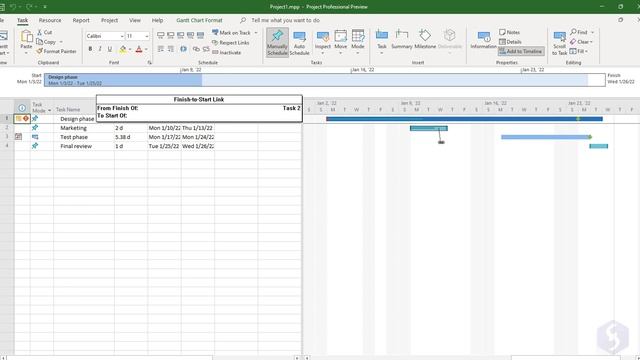Click the Tell me what you want to do box

[285, 20]
